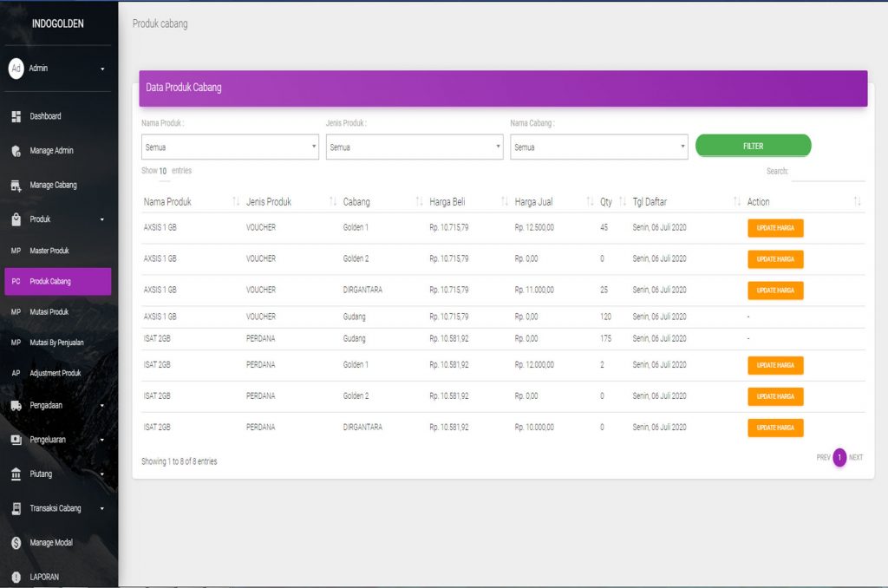
Task: Open Master Produk menu item
Action: 49,251
